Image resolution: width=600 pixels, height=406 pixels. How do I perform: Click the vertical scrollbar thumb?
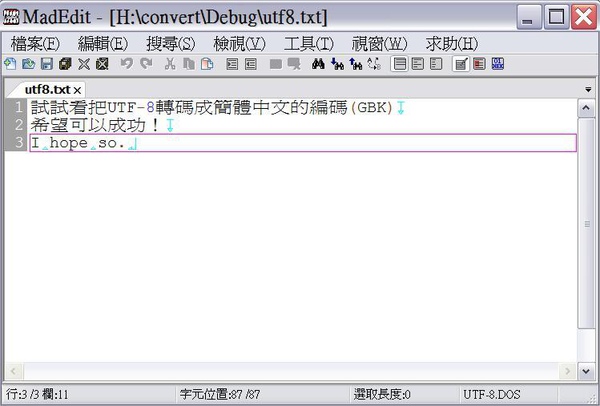click(x=586, y=223)
